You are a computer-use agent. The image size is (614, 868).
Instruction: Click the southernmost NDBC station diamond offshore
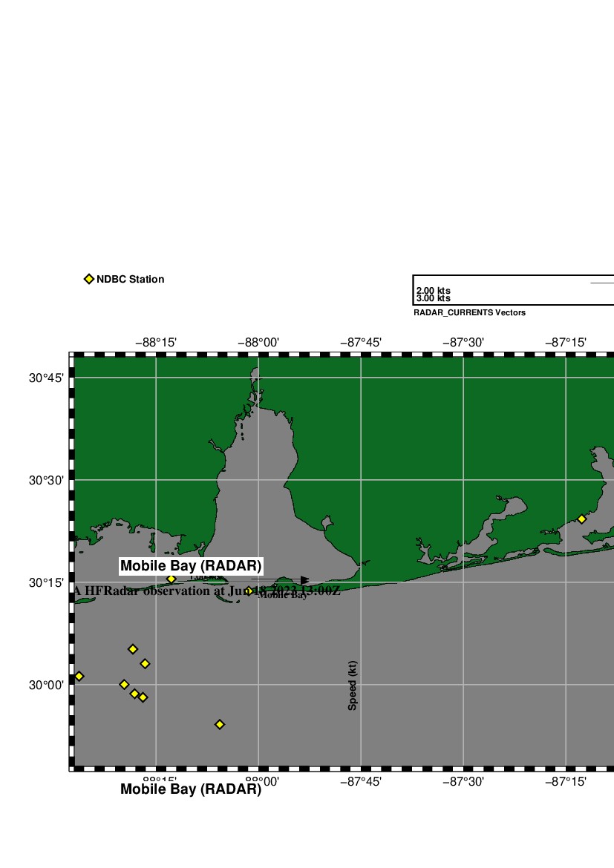coord(220,724)
